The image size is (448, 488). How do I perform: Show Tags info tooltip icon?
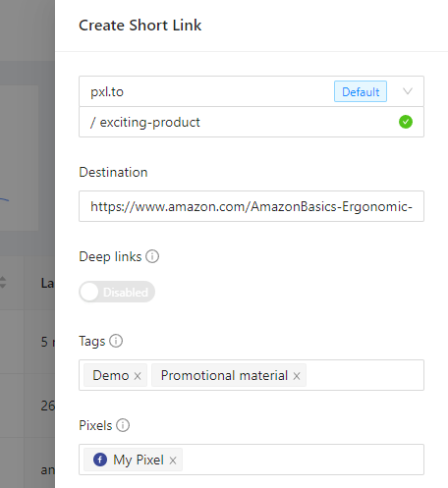[116, 341]
